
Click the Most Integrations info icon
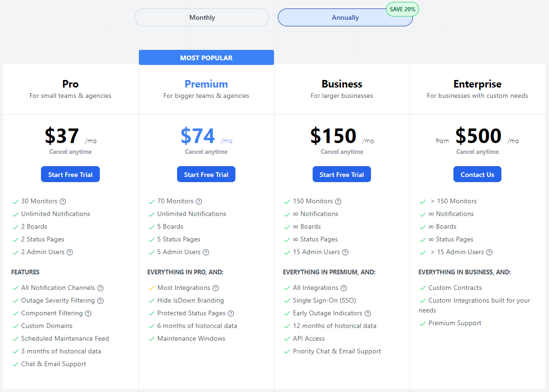pos(215,288)
